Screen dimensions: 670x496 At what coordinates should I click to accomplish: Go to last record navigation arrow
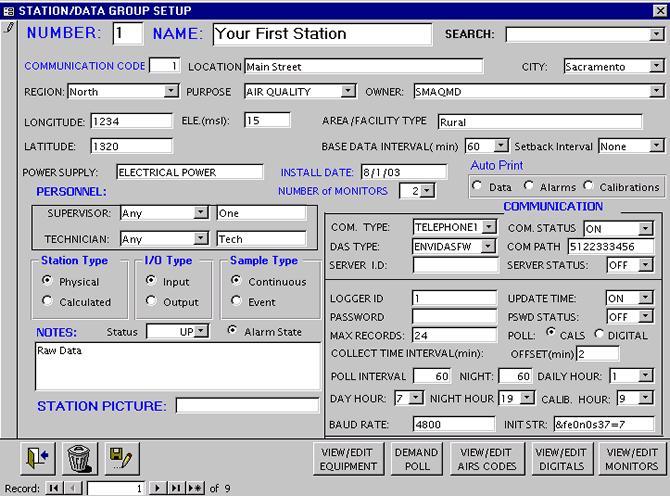175,488
